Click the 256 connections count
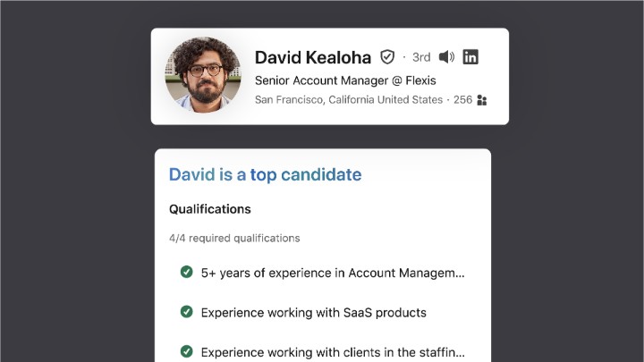Screen dimensions: 644x362 462,100
